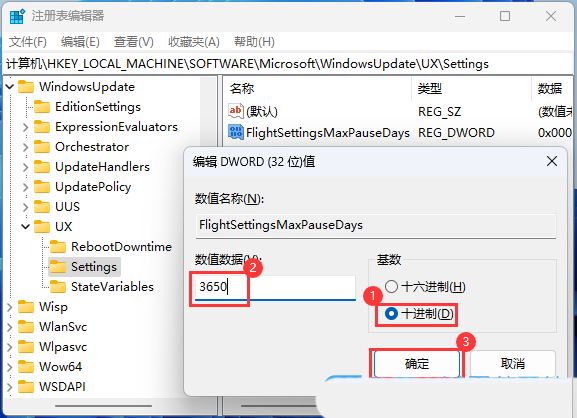
Task: Click the EditionSettings folder icon
Action: 42,107
